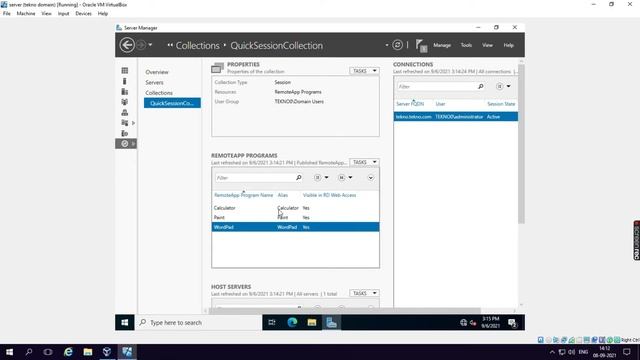Screen dimensions: 640x360
Task: Open DNS role from the sidebar icon
Action: point(125,112)
